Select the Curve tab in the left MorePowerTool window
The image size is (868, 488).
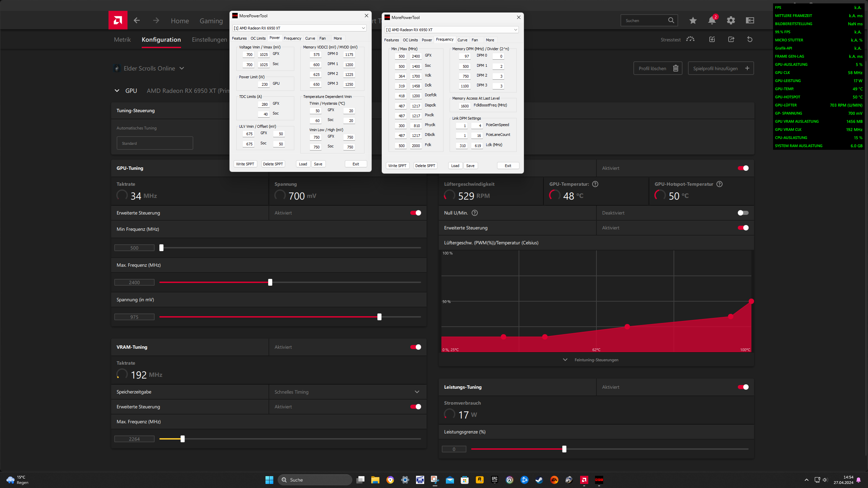(x=310, y=38)
